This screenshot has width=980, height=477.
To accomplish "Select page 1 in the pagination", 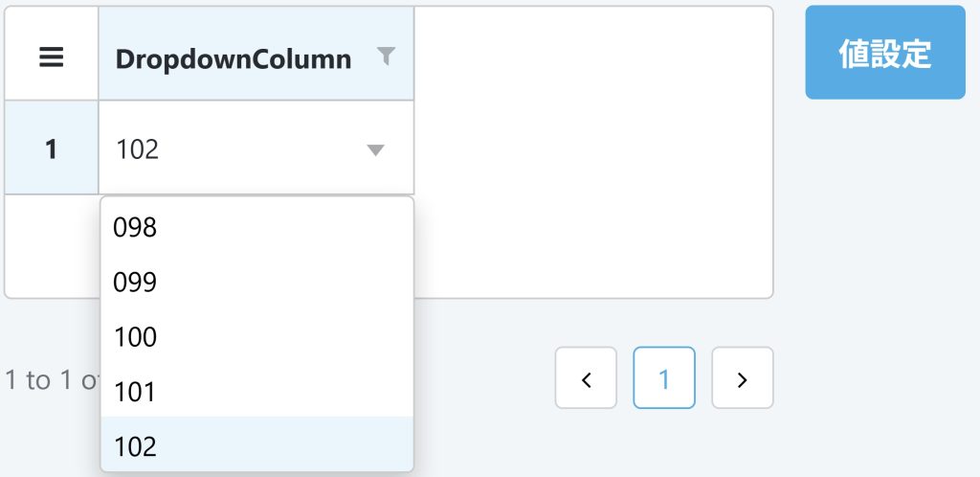I will coord(664,377).
